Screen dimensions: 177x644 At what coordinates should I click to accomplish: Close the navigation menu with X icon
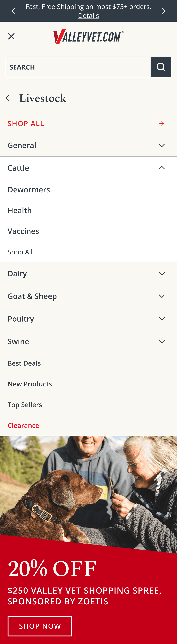click(x=11, y=36)
